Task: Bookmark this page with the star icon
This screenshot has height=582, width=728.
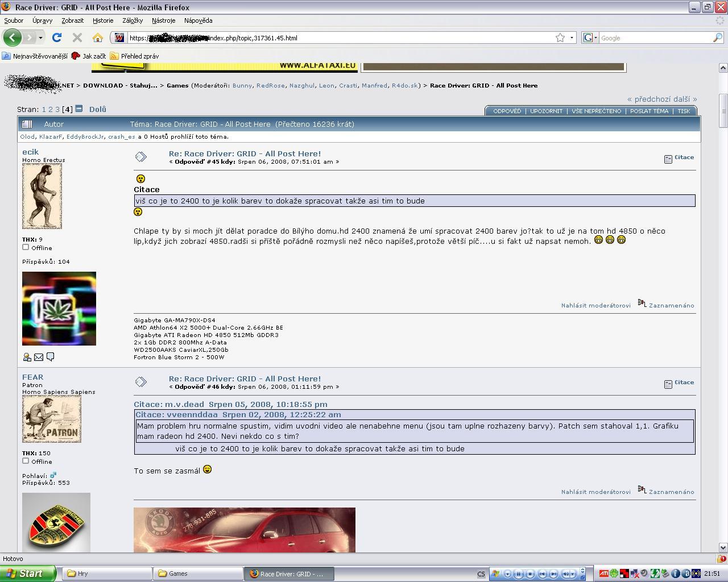Action: [560, 38]
